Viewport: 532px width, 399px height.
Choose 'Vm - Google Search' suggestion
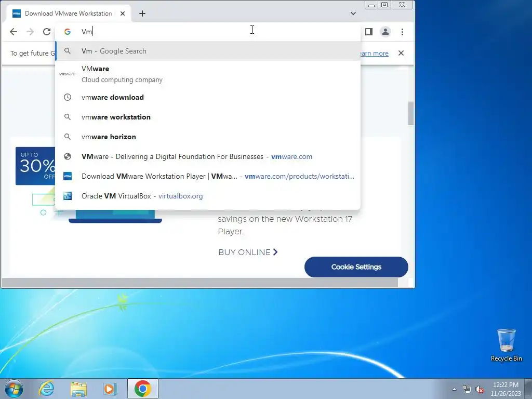tap(208, 51)
